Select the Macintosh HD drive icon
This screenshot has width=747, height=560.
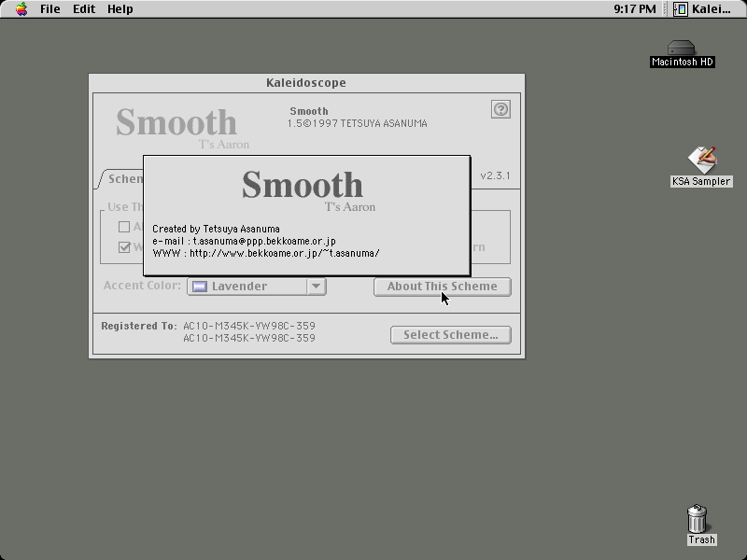coord(682,49)
